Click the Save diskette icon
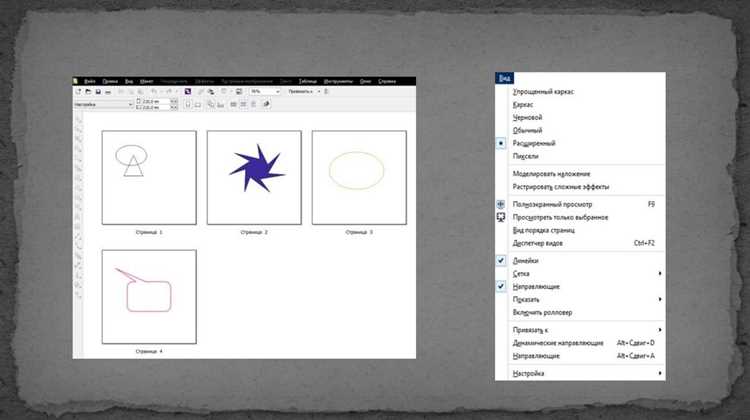Viewport: 750px width, 420px height. click(98, 91)
